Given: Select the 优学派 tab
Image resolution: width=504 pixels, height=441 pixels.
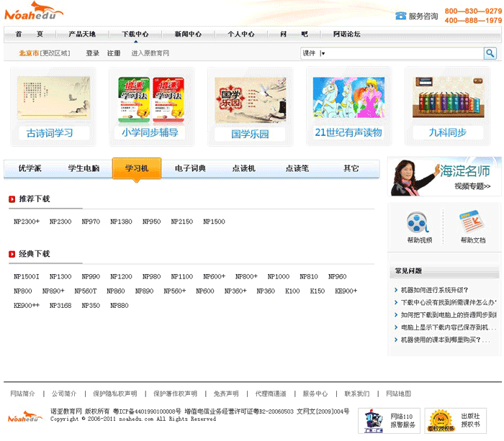Looking at the screenshot, I should [30, 168].
